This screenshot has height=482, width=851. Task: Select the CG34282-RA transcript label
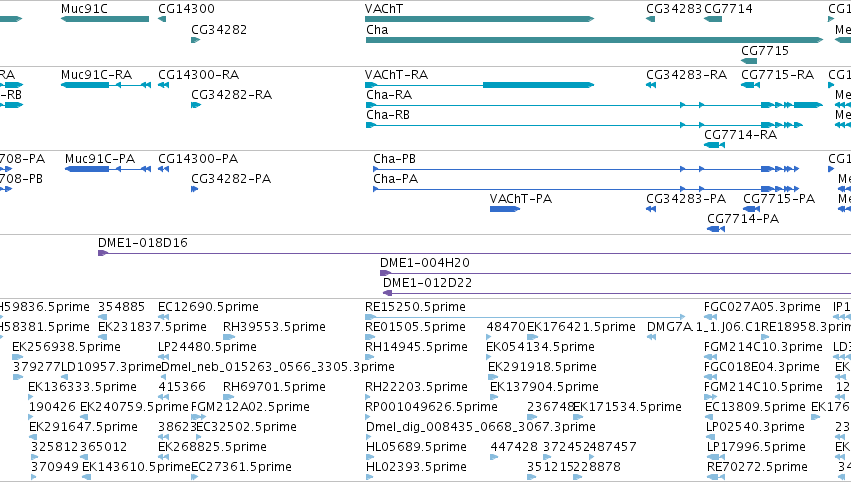click(x=231, y=94)
